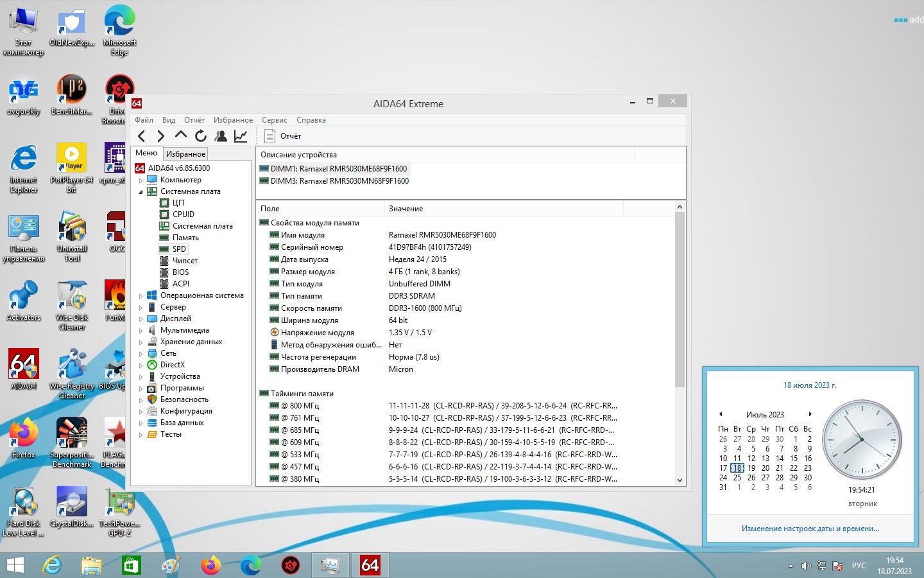The image size is (924, 578).
Task: Expand the Дисплей tree node
Action: [x=141, y=319]
